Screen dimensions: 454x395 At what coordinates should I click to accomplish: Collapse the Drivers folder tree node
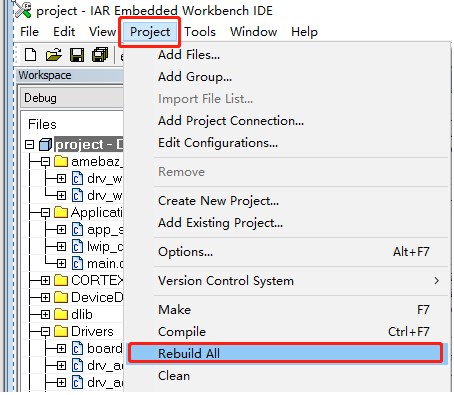tap(45, 332)
